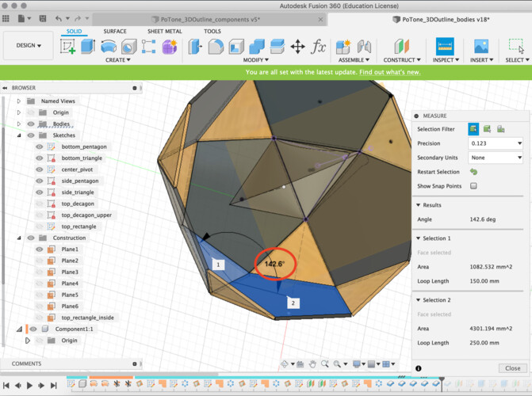This screenshot has height=396, width=532.
Task: Open the Precision dropdown
Action: coord(495,143)
